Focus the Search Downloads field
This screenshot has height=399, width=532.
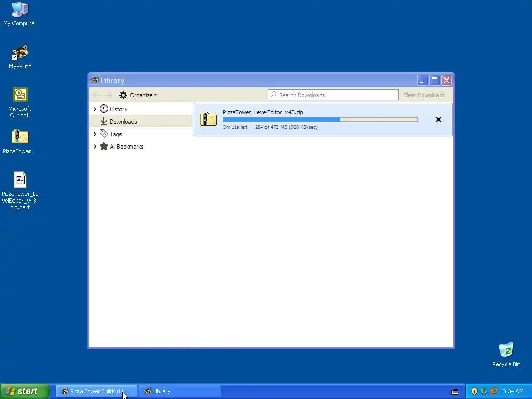tap(333, 95)
